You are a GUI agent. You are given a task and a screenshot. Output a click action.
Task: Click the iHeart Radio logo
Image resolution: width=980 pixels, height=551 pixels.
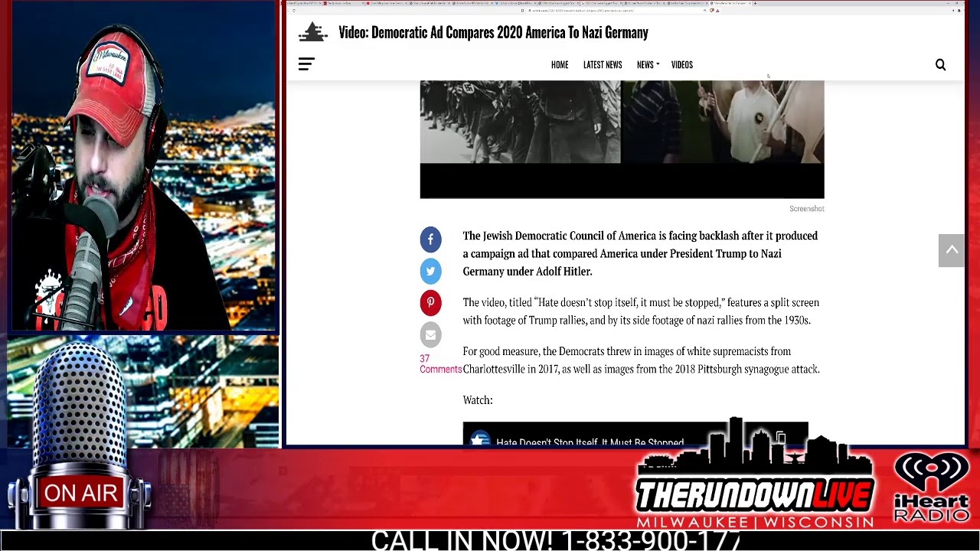(932, 487)
